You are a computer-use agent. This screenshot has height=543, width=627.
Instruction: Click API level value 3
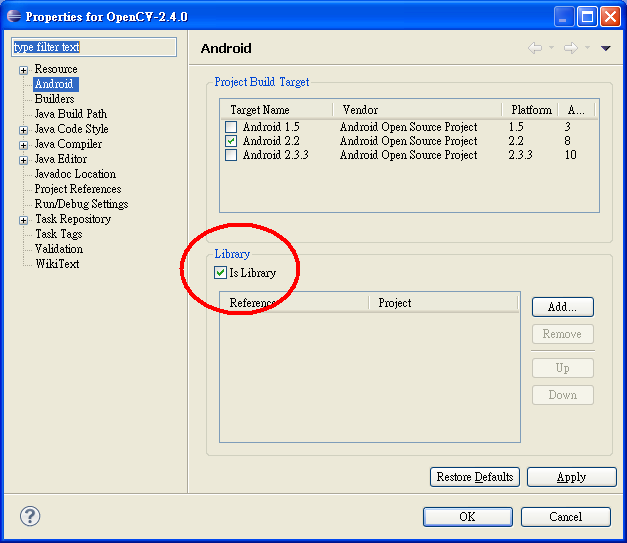click(x=567, y=127)
